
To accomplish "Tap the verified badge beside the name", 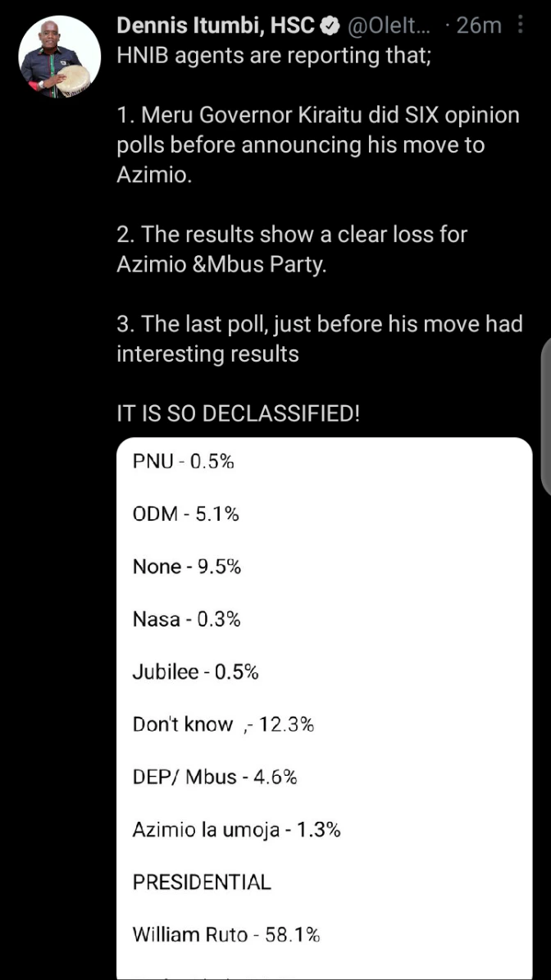I will coord(330,26).
